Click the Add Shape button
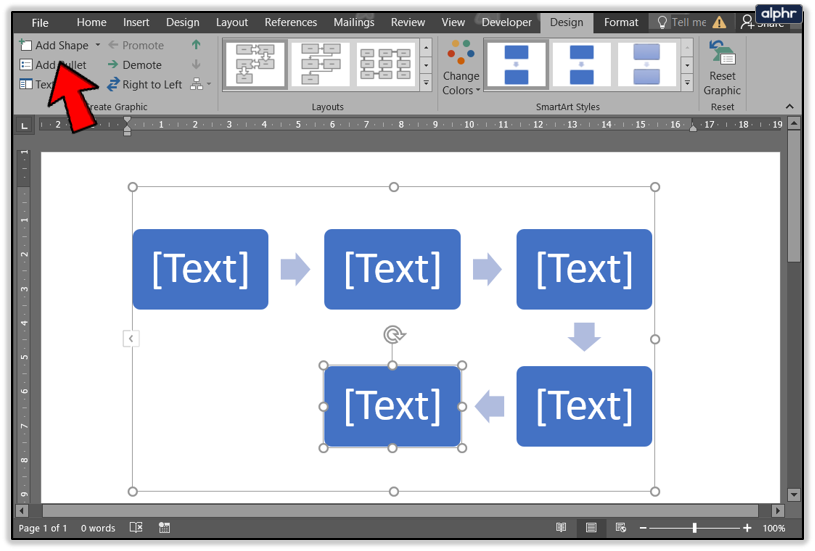The width and height of the screenshot is (815, 551). point(54,45)
